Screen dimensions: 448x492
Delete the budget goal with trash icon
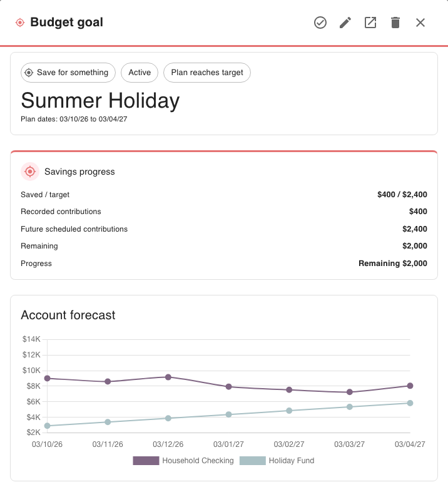(395, 23)
